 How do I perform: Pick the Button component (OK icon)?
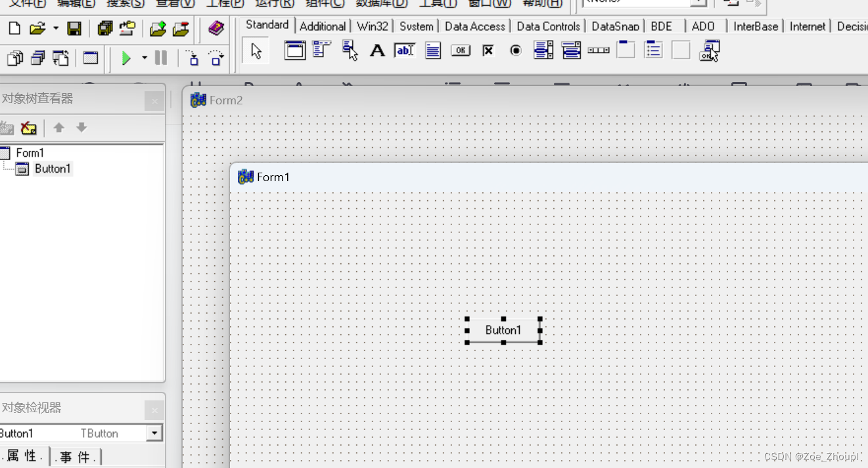pos(461,51)
